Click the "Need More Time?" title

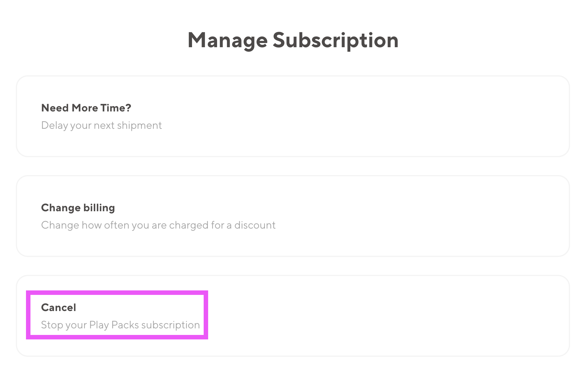(x=86, y=108)
